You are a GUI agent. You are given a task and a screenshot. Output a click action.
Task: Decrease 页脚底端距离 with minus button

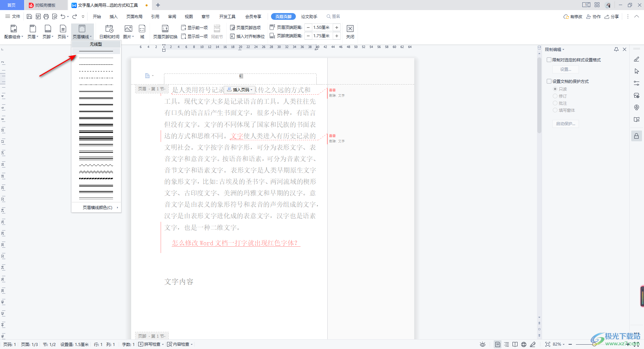pos(308,36)
